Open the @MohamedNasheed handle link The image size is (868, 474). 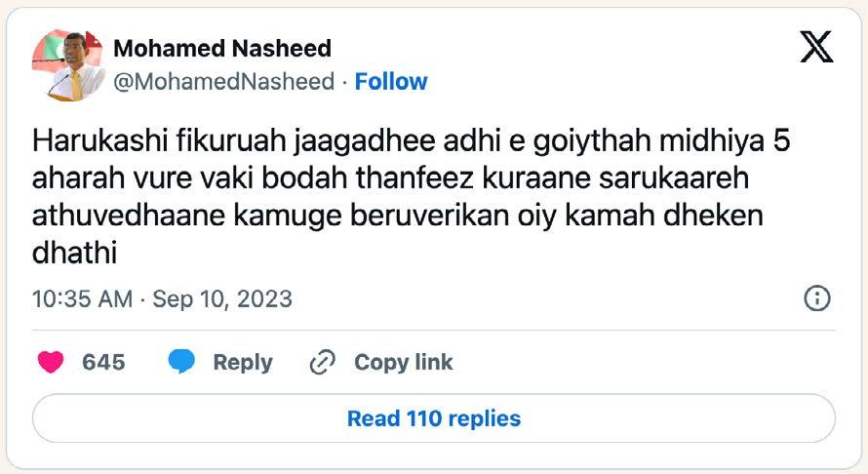pos(224,82)
